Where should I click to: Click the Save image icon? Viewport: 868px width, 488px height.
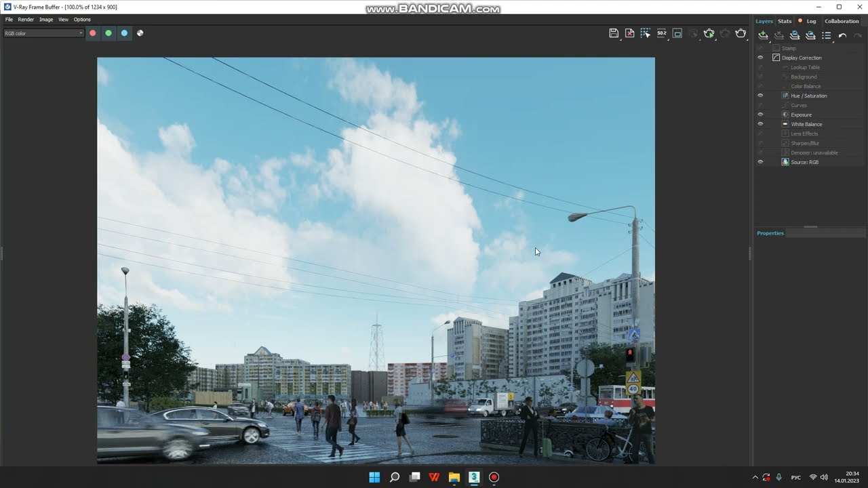[614, 33]
